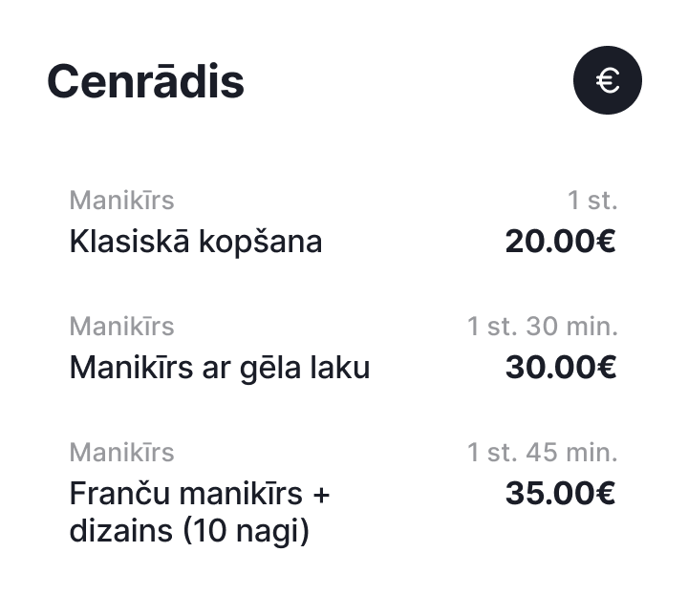Click the 1 st. duration label
This screenshot has width=688, height=616.
[592, 201]
